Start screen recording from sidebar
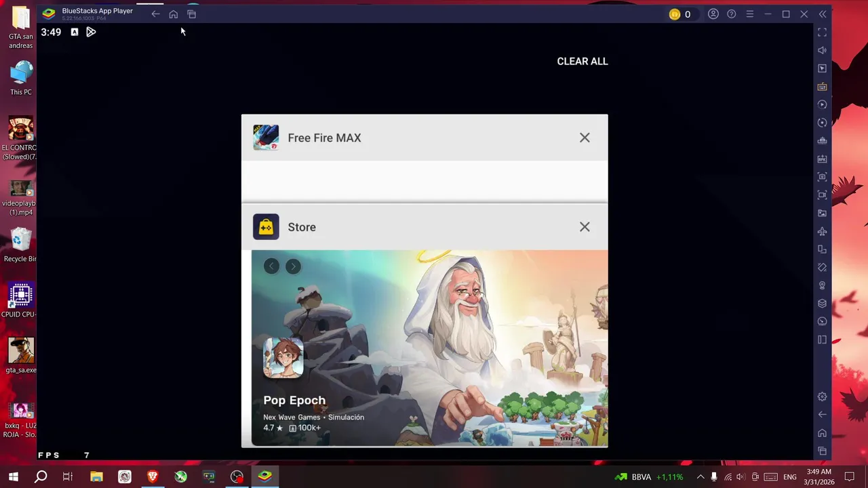The image size is (868, 488). tap(823, 195)
